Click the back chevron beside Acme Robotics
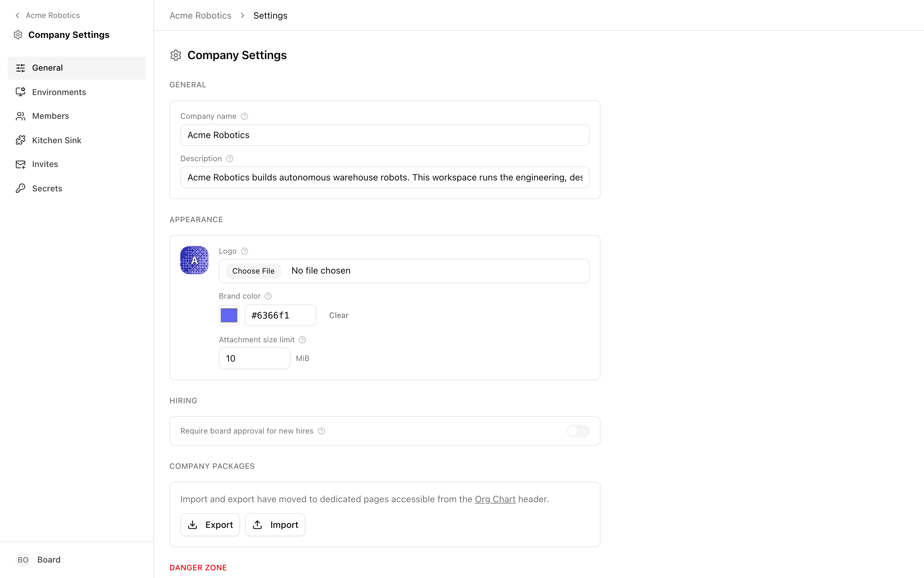Viewport: 924px width, 578px height. click(17, 15)
